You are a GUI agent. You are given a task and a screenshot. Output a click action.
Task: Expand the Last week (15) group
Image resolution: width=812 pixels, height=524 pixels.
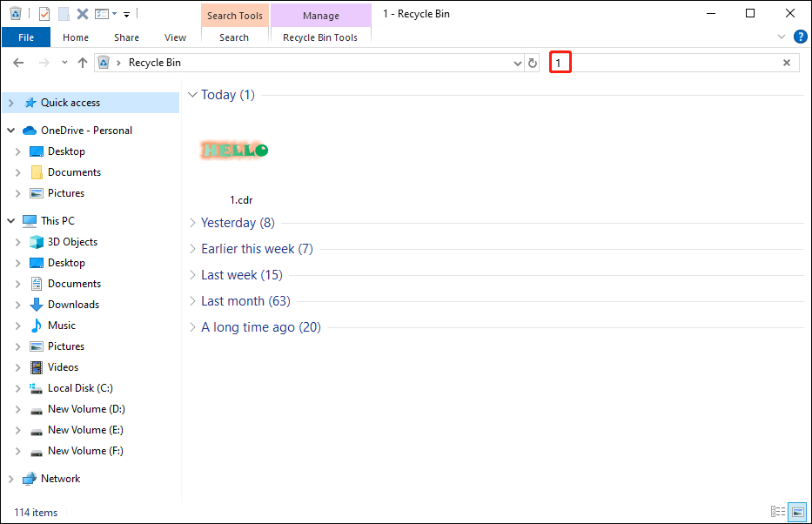192,275
